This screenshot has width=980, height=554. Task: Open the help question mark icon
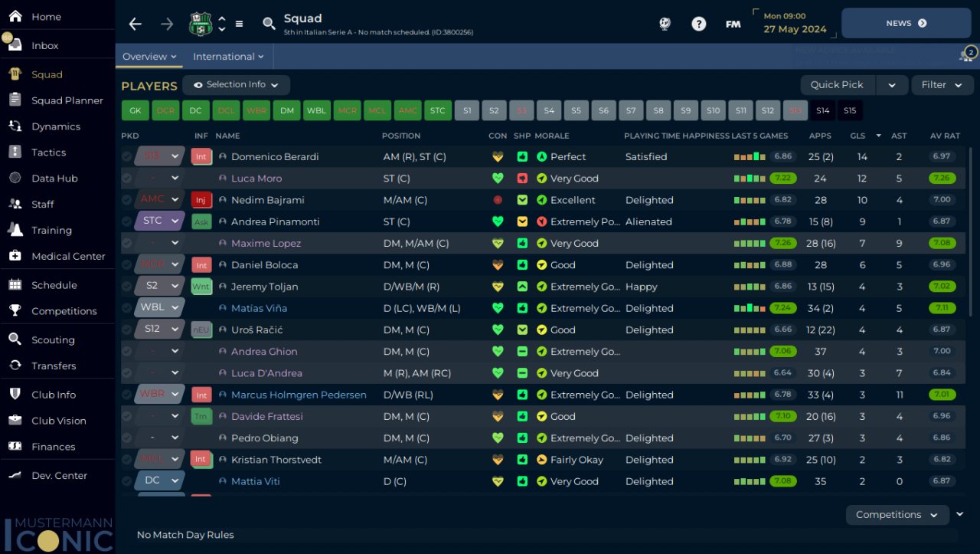698,24
